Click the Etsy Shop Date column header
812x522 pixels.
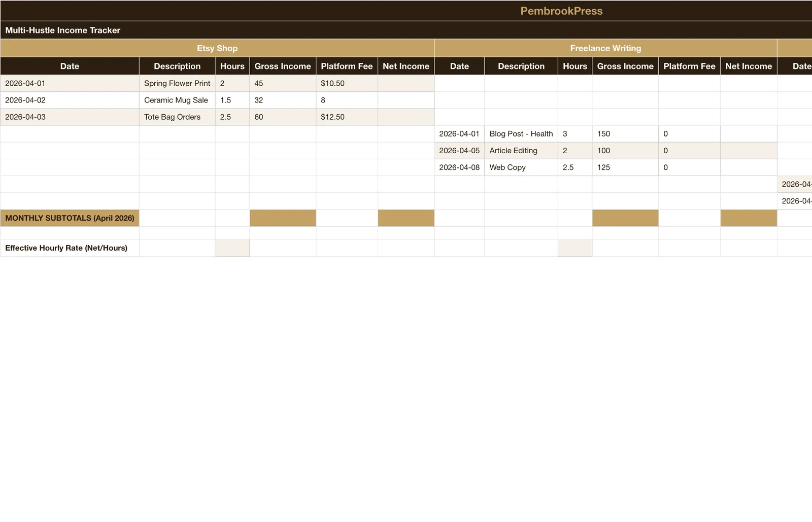pos(70,66)
